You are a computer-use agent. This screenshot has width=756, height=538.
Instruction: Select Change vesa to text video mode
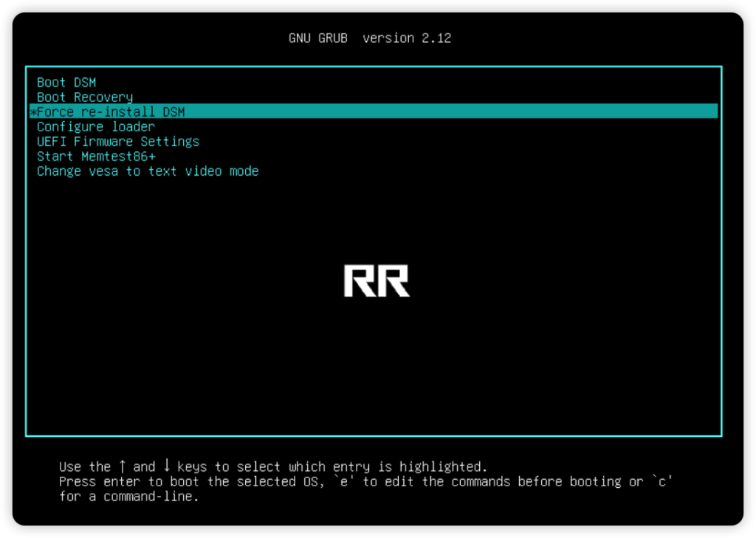pyautogui.click(x=148, y=172)
